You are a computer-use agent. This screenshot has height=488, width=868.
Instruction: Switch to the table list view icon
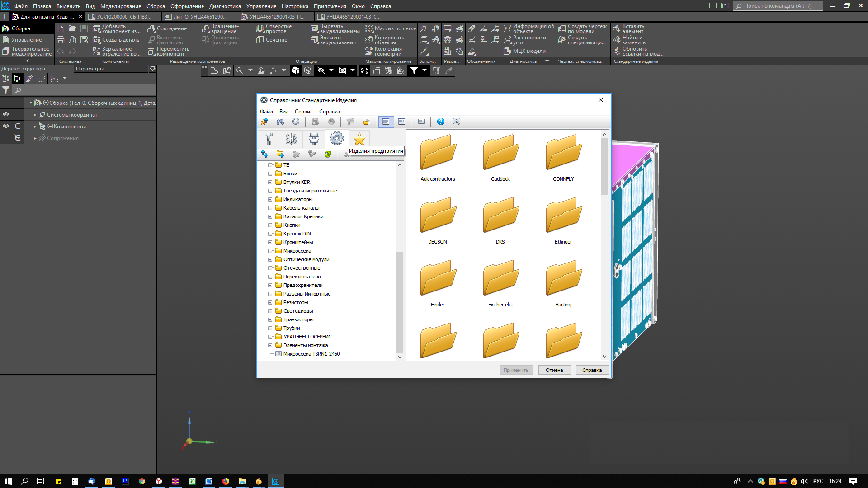click(401, 122)
